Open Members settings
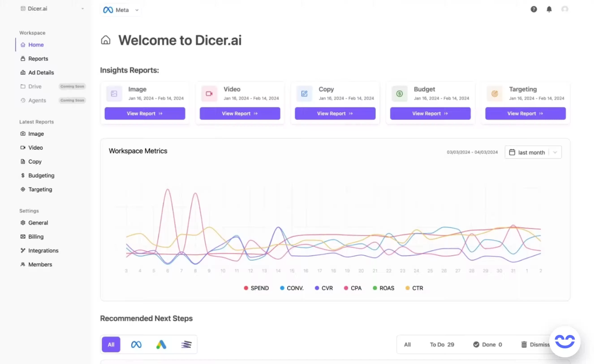The width and height of the screenshot is (594, 364). coord(40,265)
